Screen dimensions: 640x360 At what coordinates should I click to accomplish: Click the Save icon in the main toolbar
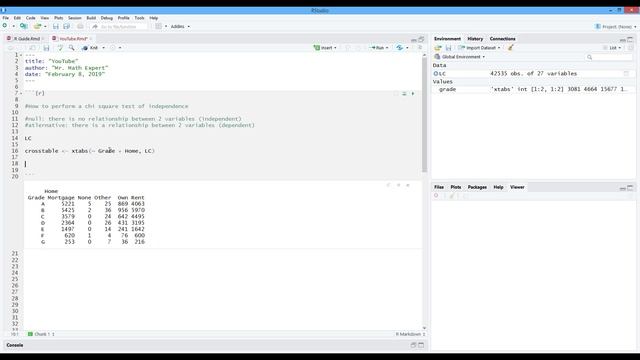(x=56, y=26)
